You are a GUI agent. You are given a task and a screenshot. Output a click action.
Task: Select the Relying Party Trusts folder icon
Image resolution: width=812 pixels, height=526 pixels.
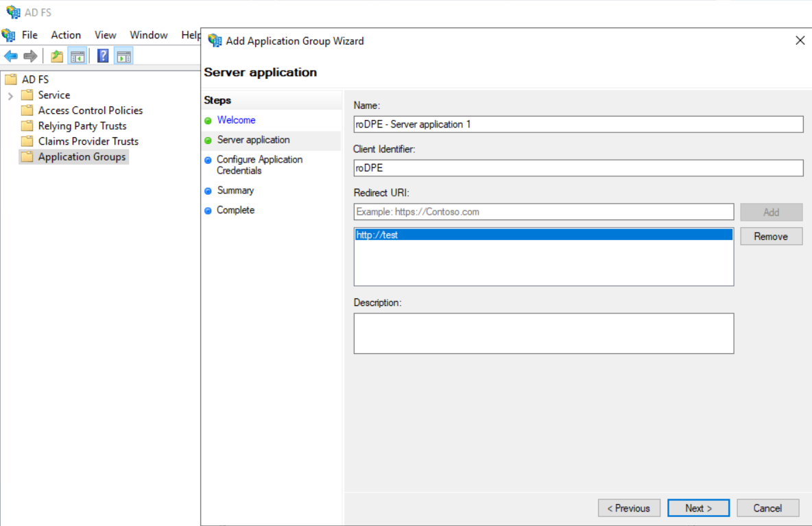27,126
